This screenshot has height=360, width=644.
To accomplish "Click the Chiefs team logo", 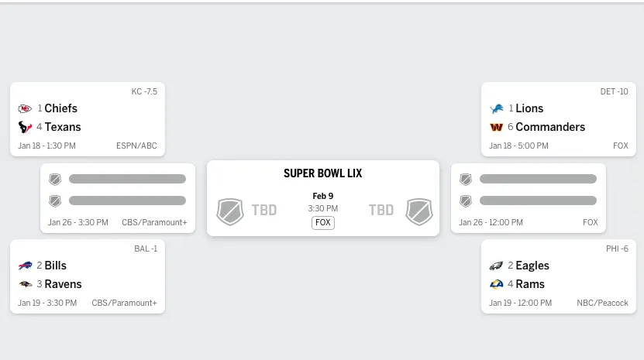I will tap(25, 109).
